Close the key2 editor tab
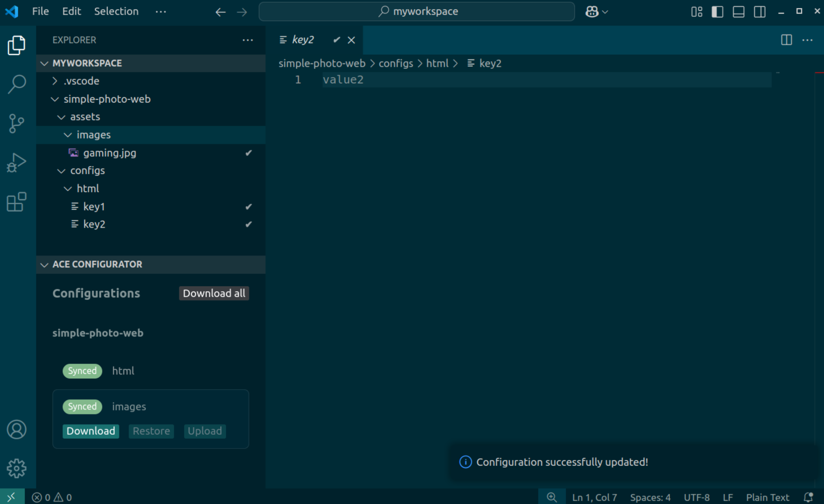 (x=351, y=40)
